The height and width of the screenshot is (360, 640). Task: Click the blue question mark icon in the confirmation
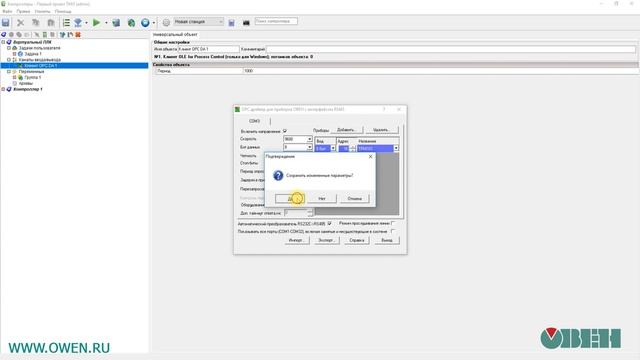(x=278, y=176)
